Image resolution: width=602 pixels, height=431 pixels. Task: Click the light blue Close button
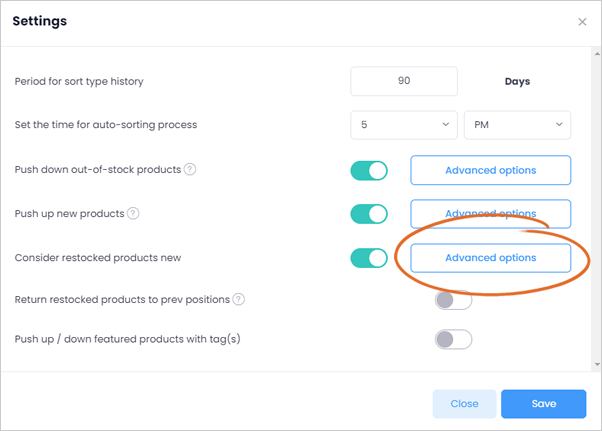tap(465, 404)
